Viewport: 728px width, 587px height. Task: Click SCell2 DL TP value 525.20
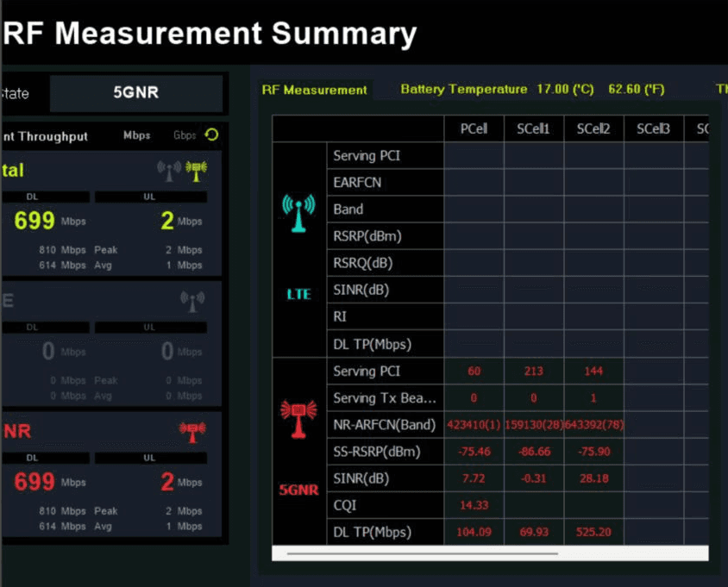pos(593,532)
